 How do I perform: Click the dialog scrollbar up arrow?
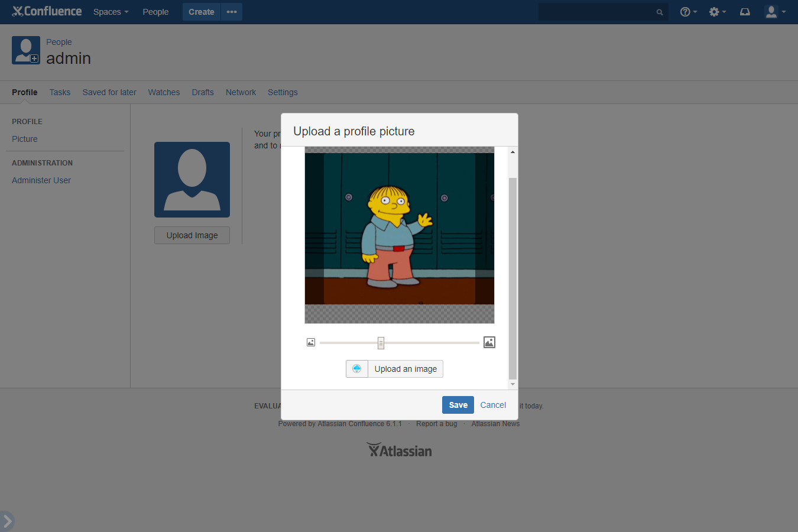[x=512, y=152]
